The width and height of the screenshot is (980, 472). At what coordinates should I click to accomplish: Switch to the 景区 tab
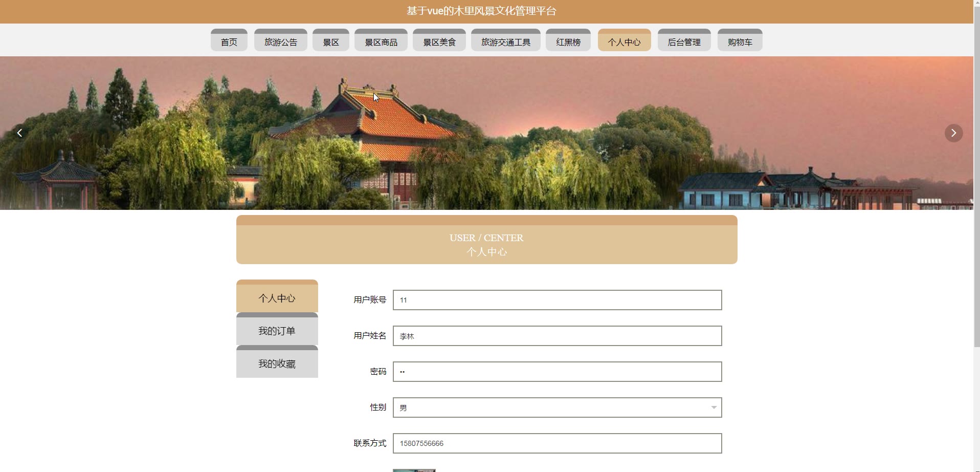click(x=331, y=40)
